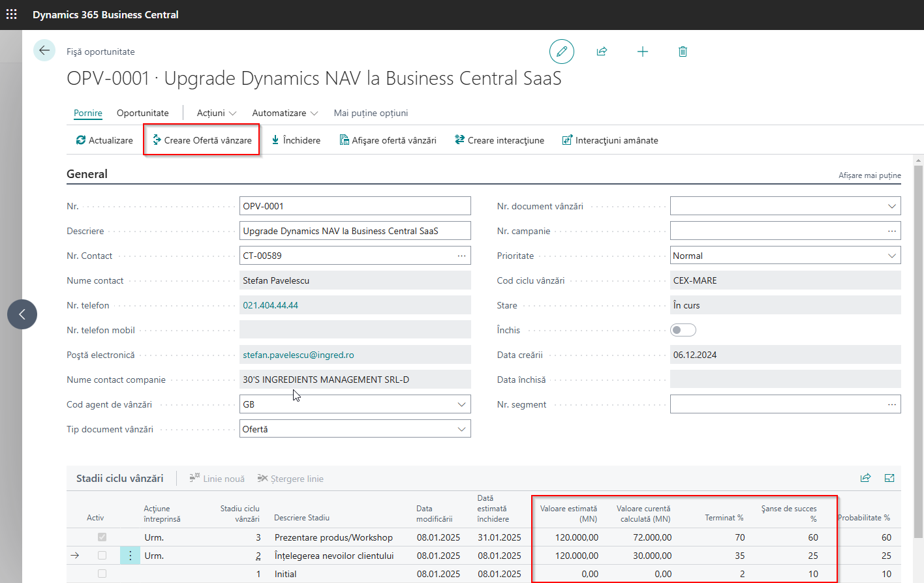Click the Interacțiuni amânate icon
This screenshot has width=924, height=583.
567,140
